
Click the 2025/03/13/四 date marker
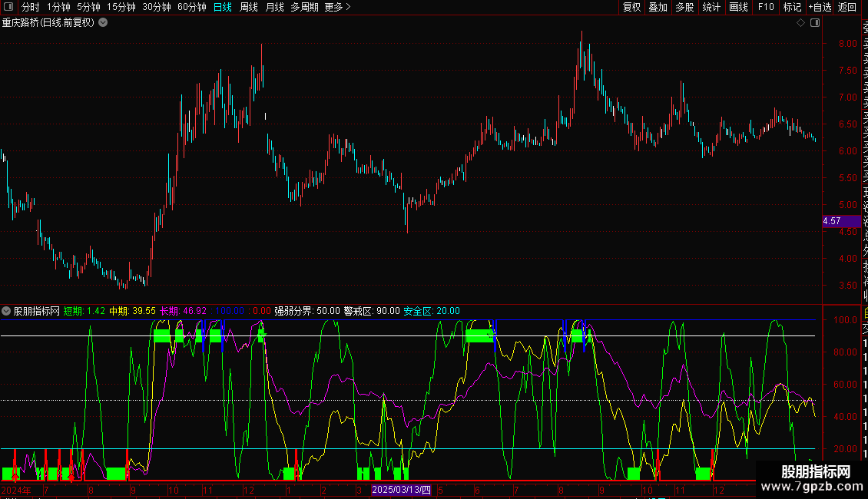401,490
